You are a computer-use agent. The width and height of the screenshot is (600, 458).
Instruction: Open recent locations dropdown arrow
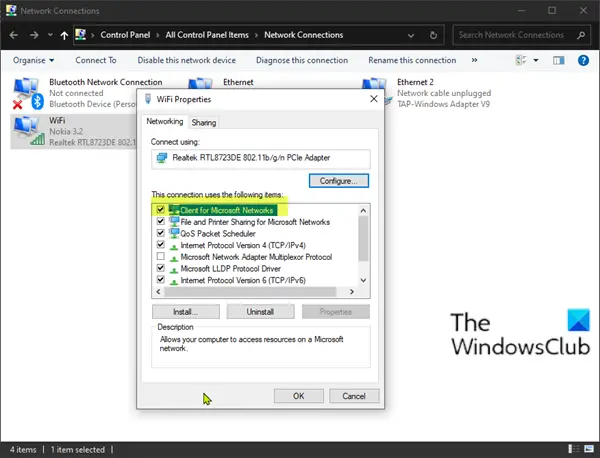click(x=50, y=35)
